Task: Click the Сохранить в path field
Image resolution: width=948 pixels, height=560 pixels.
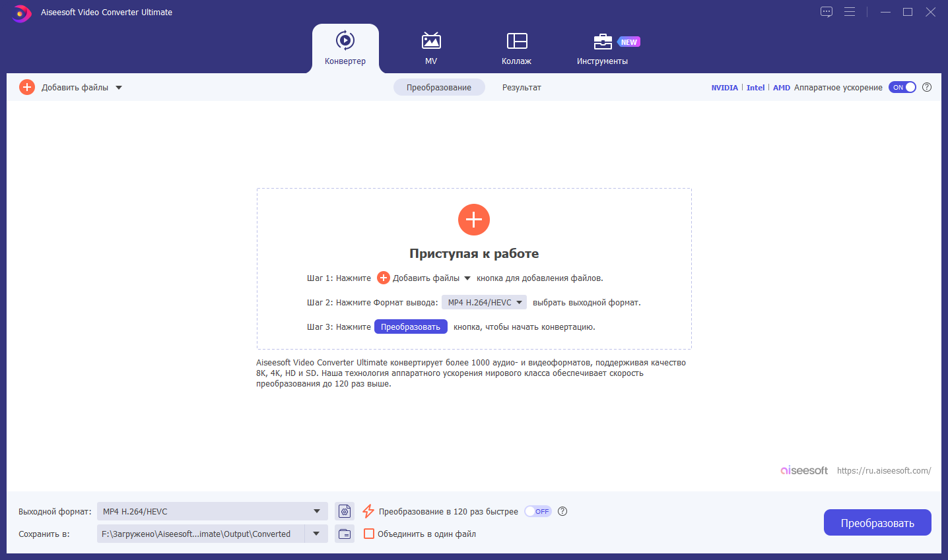Action: [x=201, y=534]
